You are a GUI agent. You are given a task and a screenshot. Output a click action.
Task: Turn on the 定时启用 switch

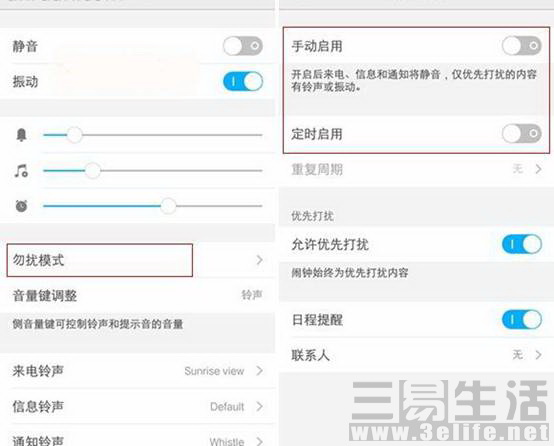click(x=521, y=134)
